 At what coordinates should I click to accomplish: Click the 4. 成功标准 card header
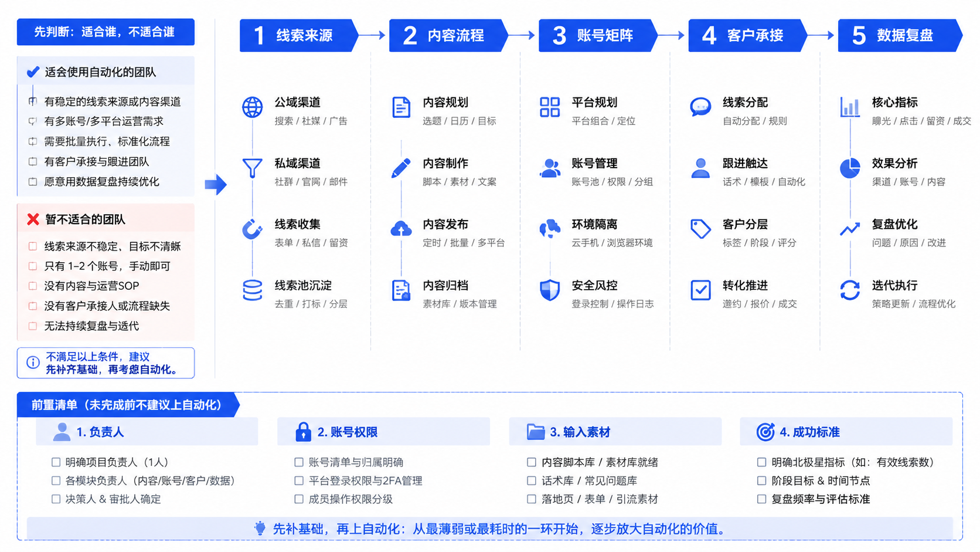pos(846,432)
